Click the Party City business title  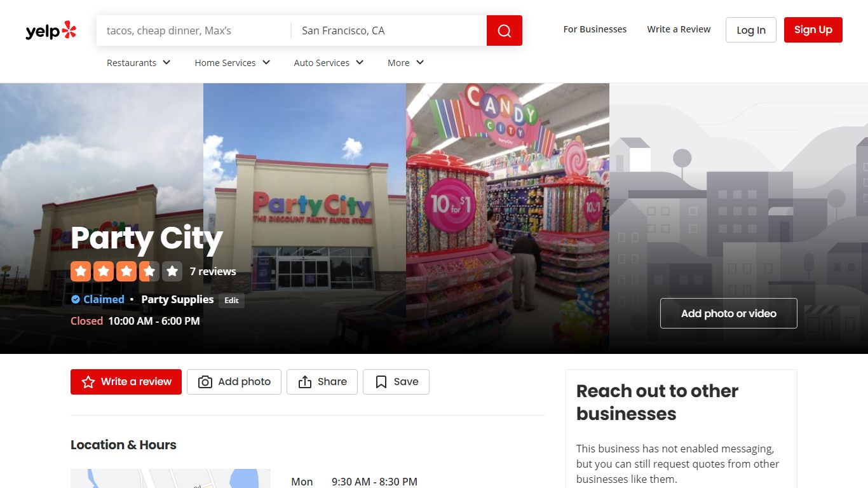pyautogui.click(x=147, y=238)
